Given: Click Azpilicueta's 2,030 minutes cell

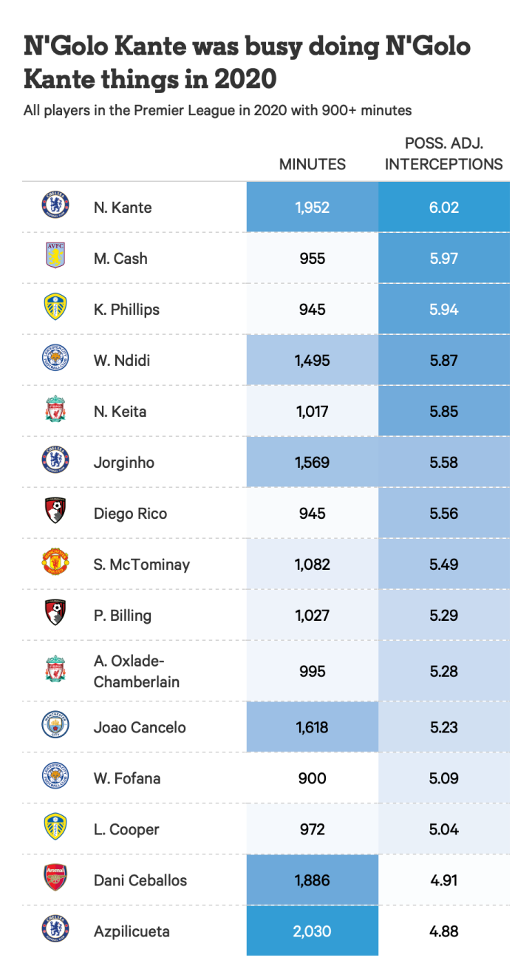Looking at the screenshot, I should pos(313,931).
